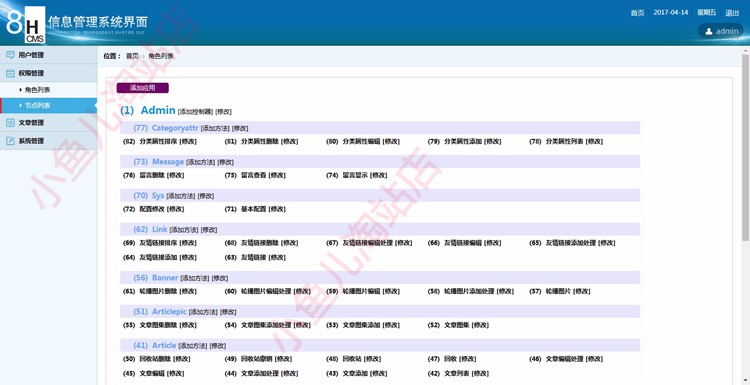Screen dimensions: 750x385
Task: Edit node 轮播图片编辑处理 (60)
Action: click(x=302, y=291)
